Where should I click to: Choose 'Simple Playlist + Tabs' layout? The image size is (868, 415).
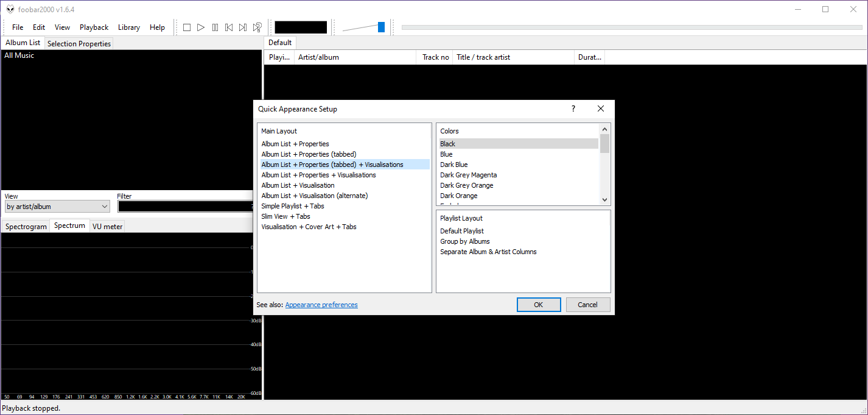pos(293,206)
